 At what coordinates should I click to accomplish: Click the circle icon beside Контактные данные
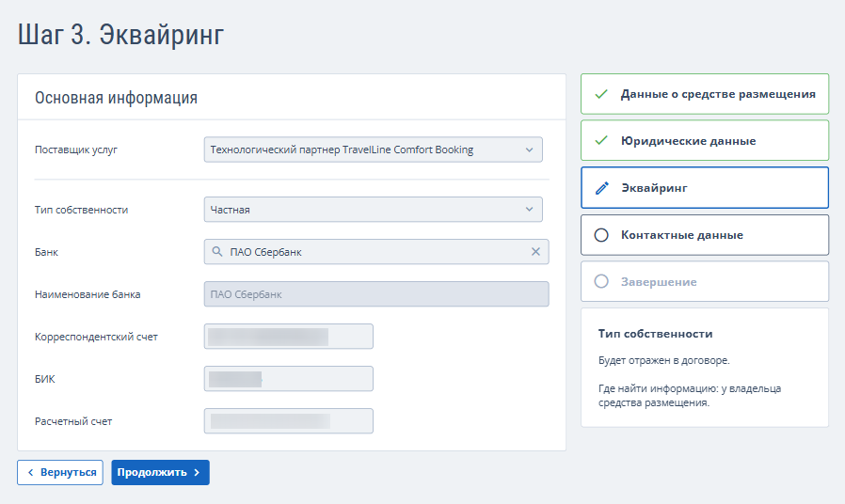click(x=602, y=235)
